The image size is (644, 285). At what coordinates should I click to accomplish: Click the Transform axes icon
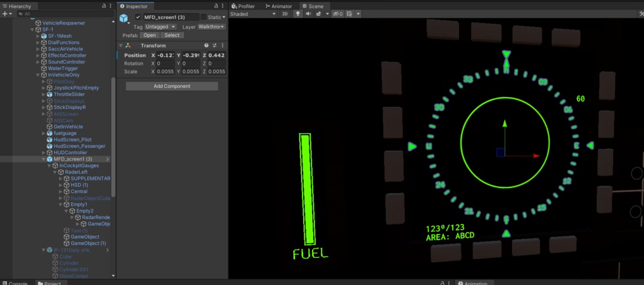pos(128,45)
